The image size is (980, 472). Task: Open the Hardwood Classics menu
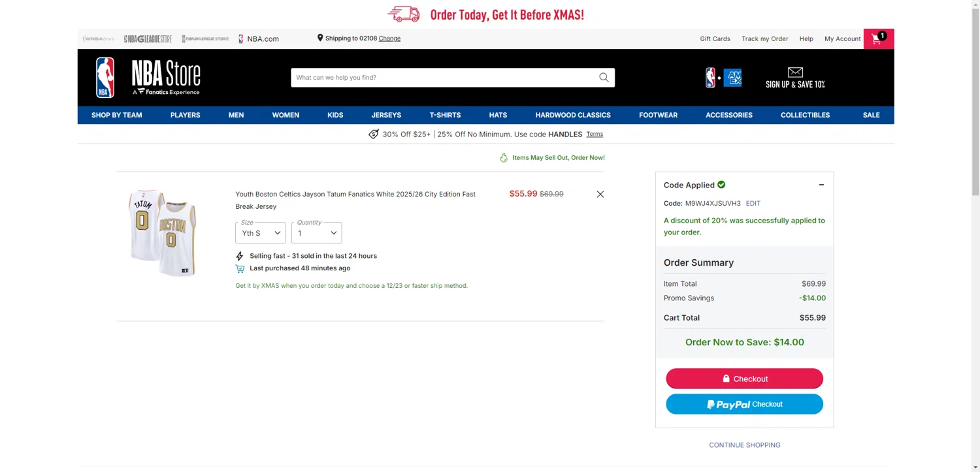point(573,115)
